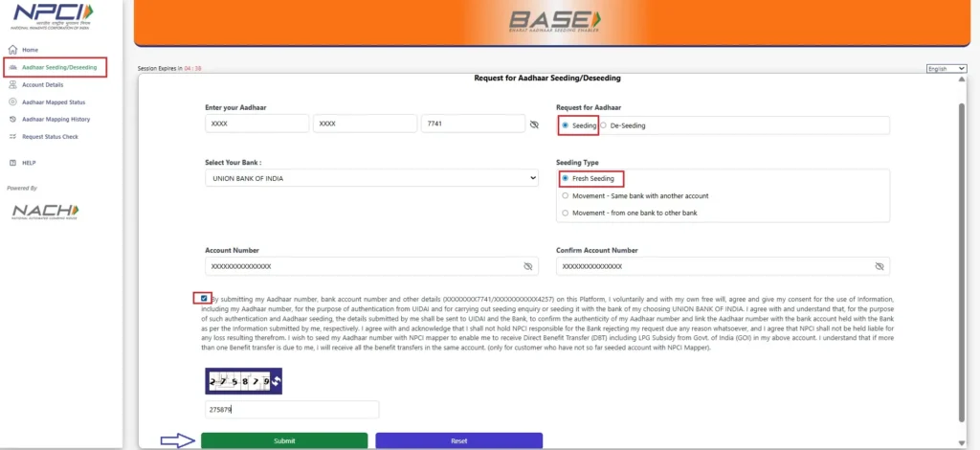This screenshot has height=450, width=980.
Task: Click the Confirm Account Number input field
Action: pos(724,266)
